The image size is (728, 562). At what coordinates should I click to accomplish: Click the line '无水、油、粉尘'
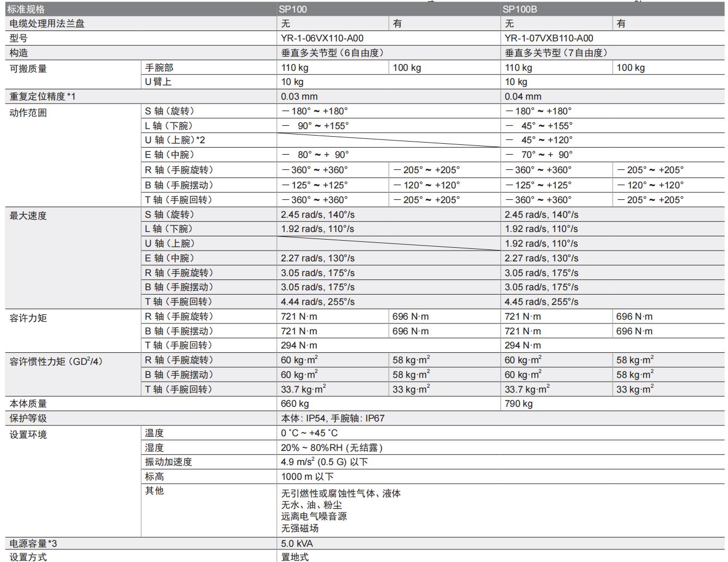(311, 505)
